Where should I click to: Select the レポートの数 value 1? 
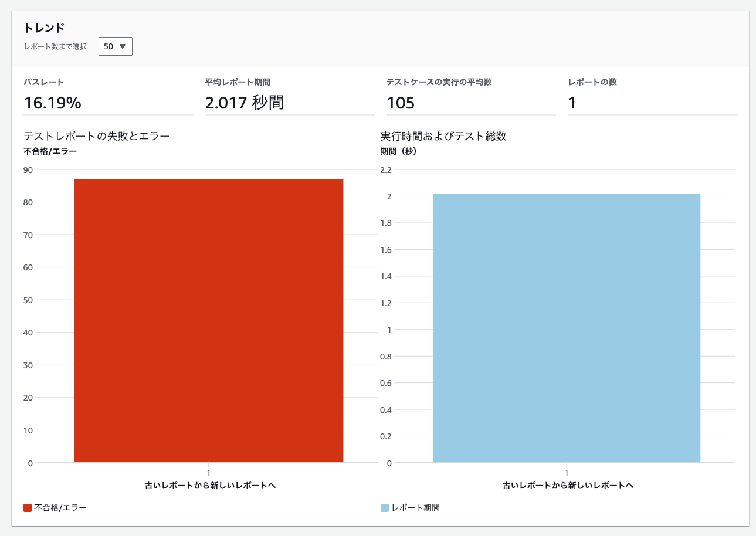coord(572,103)
